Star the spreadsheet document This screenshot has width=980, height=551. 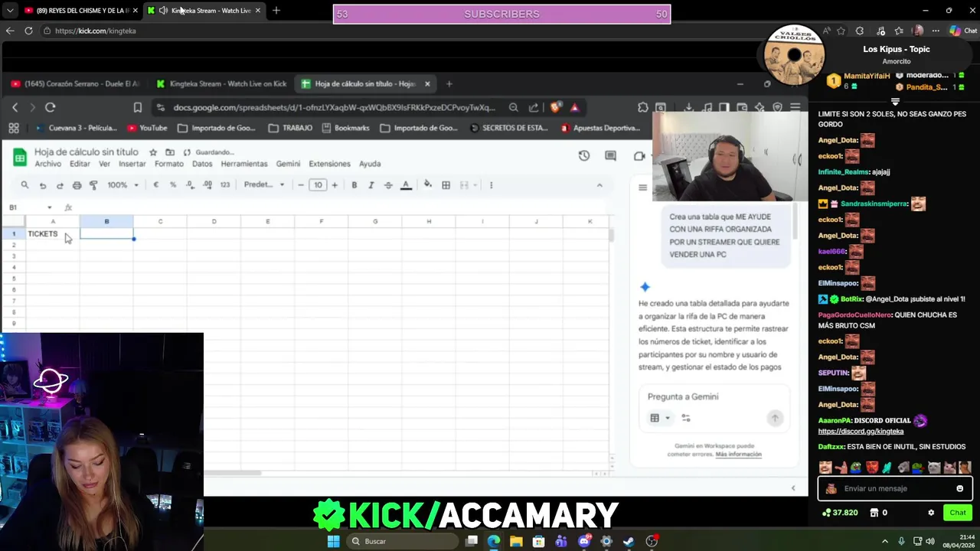[x=153, y=152]
